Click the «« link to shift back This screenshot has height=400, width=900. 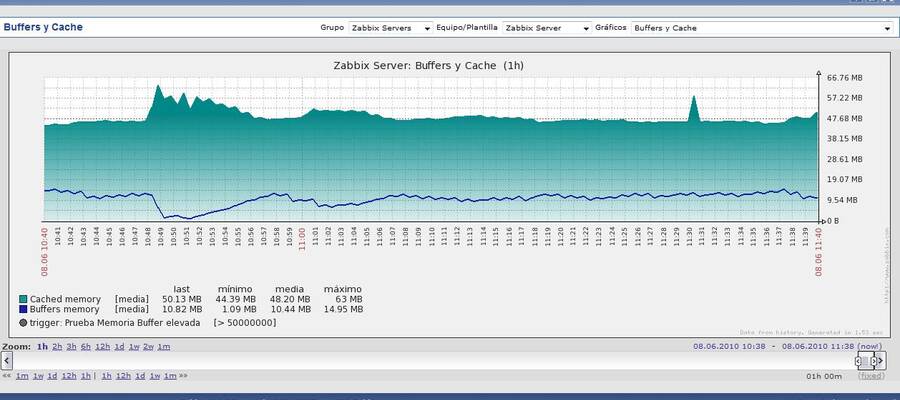click(7, 376)
